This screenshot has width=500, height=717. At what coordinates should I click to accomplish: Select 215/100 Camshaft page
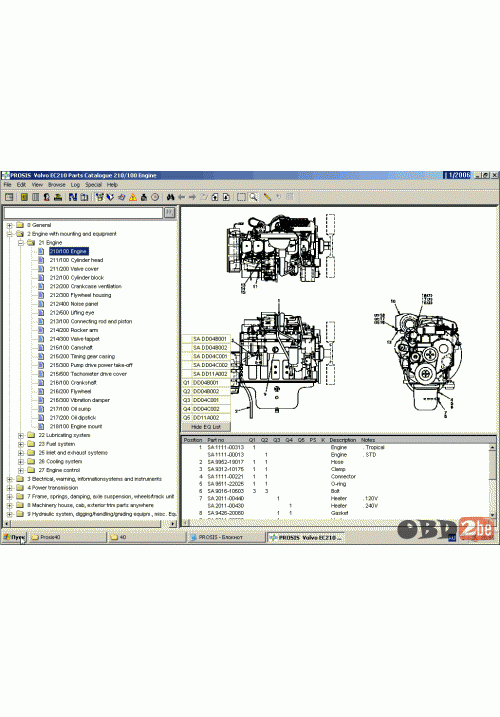71,348
